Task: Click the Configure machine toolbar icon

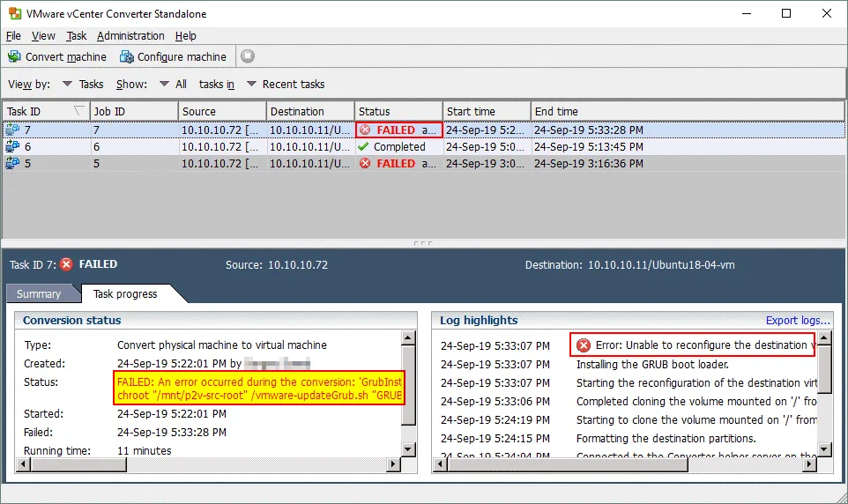Action: click(x=126, y=56)
